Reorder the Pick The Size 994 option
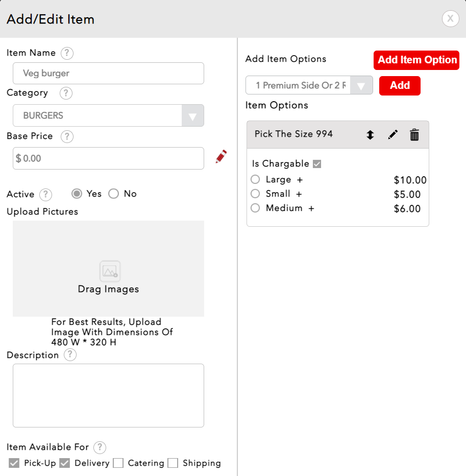The width and height of the screenshot is (466, 476). pos(370,135)
